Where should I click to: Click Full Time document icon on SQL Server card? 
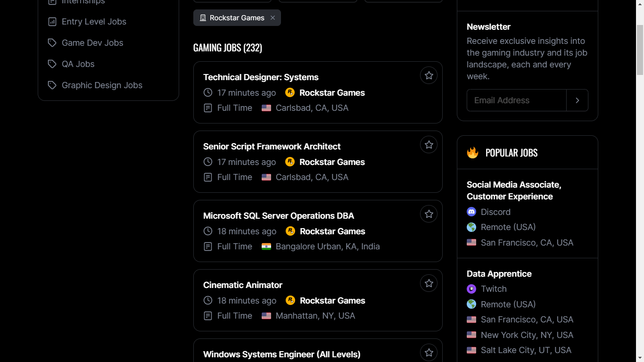click(208, 247)
